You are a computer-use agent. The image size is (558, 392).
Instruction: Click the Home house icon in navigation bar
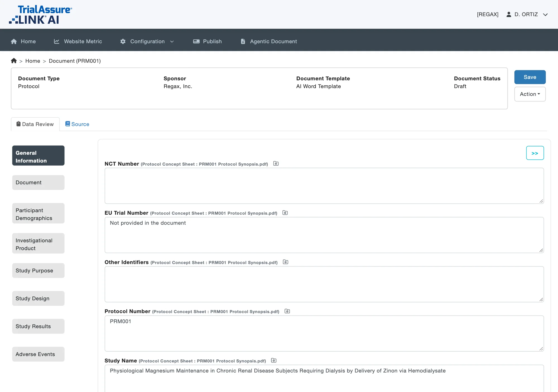[x=14, y=41]
